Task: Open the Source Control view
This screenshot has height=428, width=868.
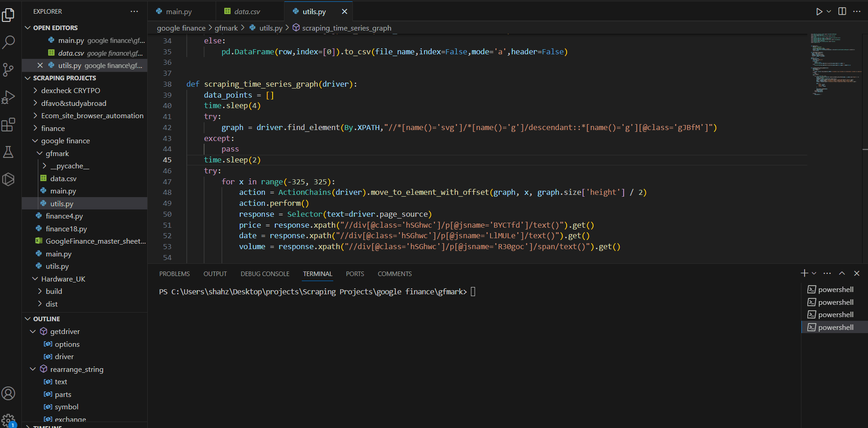Action: point(8,70)
